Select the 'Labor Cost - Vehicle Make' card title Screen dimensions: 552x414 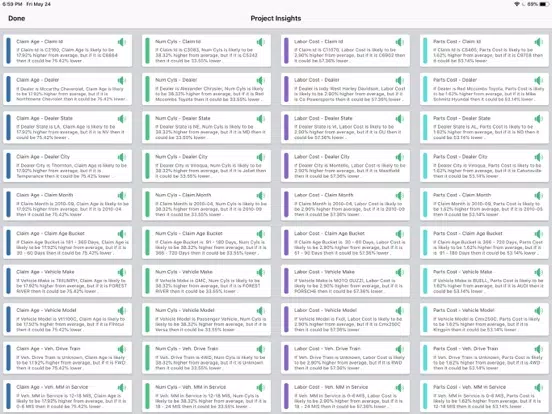[x=324, y=272]
